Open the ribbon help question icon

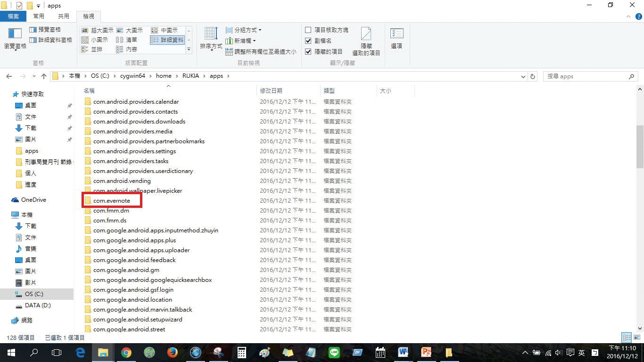click(x=639, y=16)
